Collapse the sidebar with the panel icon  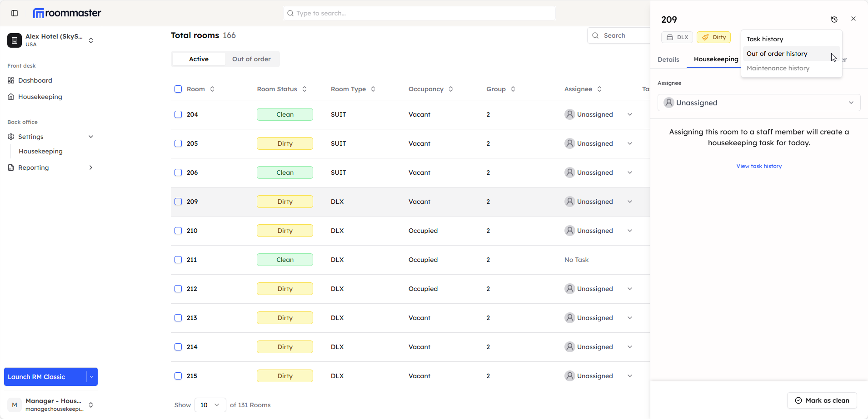point(15,13)
